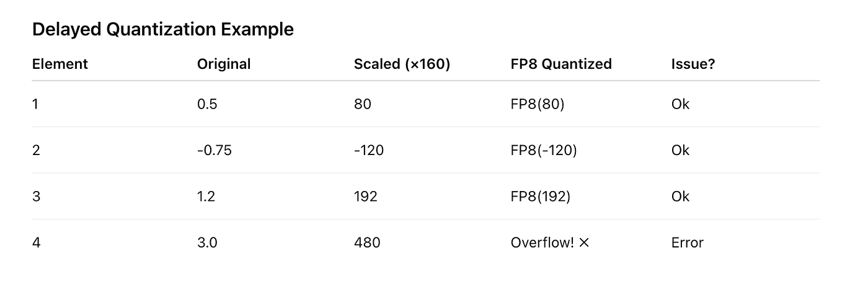The image size is (868, 307).
Task: Click the FP8 Quantized column header
Action: click(561, 64)
